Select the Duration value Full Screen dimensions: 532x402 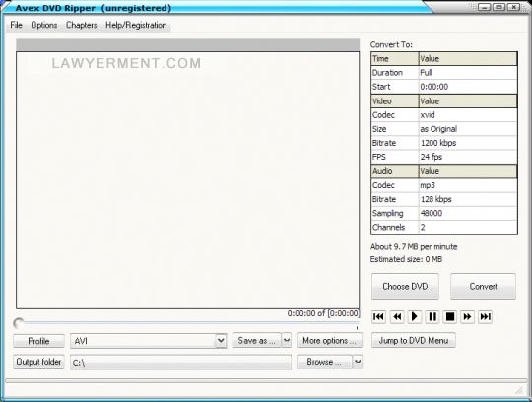pos(468,73)
